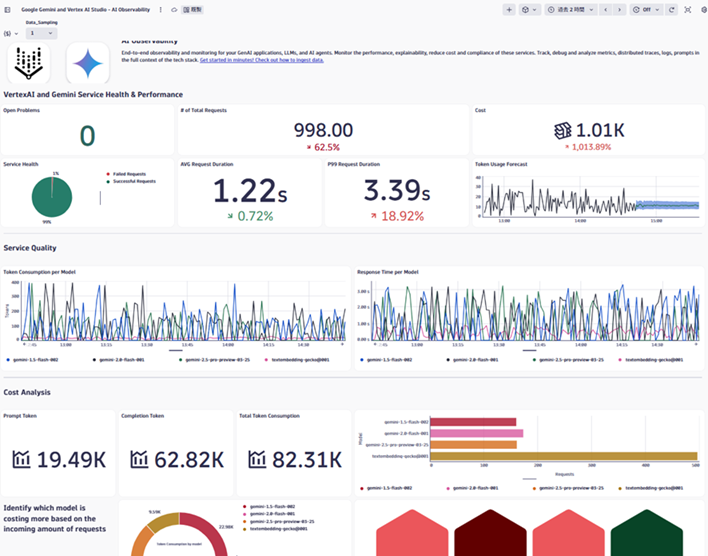The height and width of the screenshot is (556, 708).
Task: Go to previous time range arrow
Action: [605, 9]
